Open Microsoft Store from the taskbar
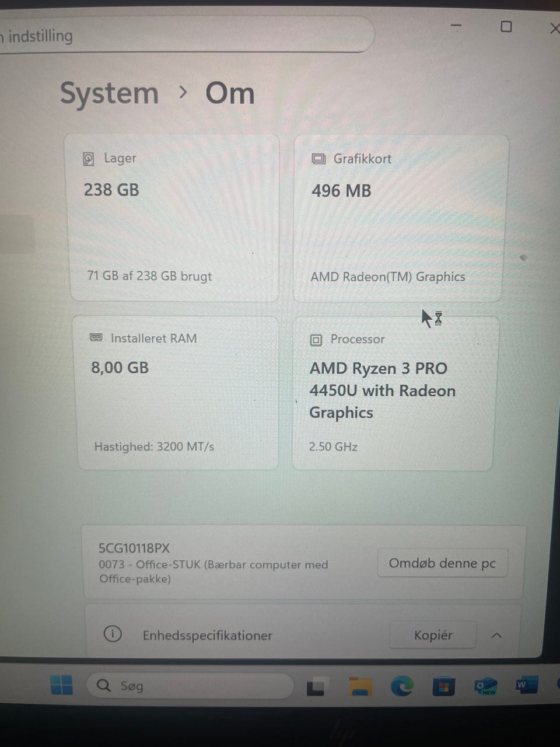Viewport: 560px width, 747px height. [x=443, y=686]
